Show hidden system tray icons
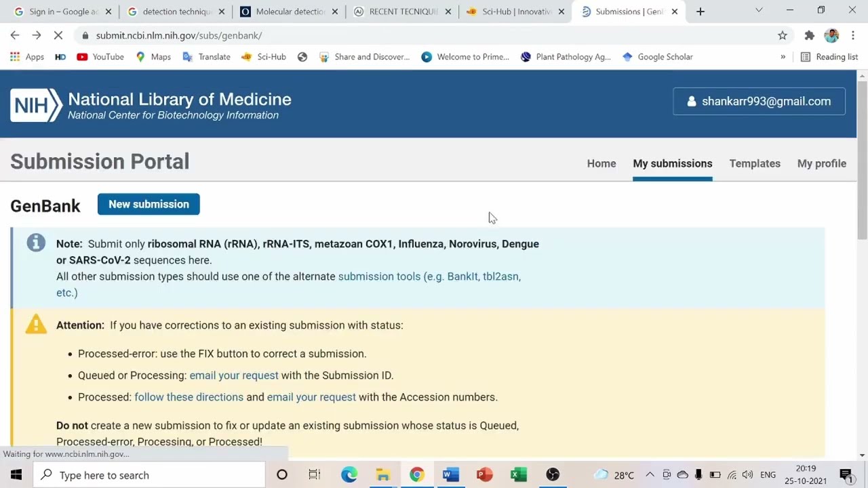868x488 pixels. coord(650,475)
